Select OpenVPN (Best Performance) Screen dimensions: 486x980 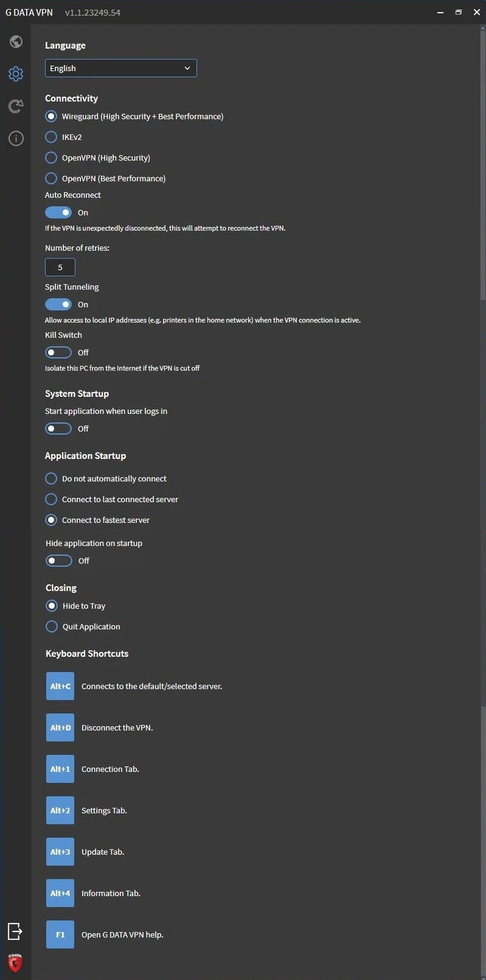click(51, 178)
